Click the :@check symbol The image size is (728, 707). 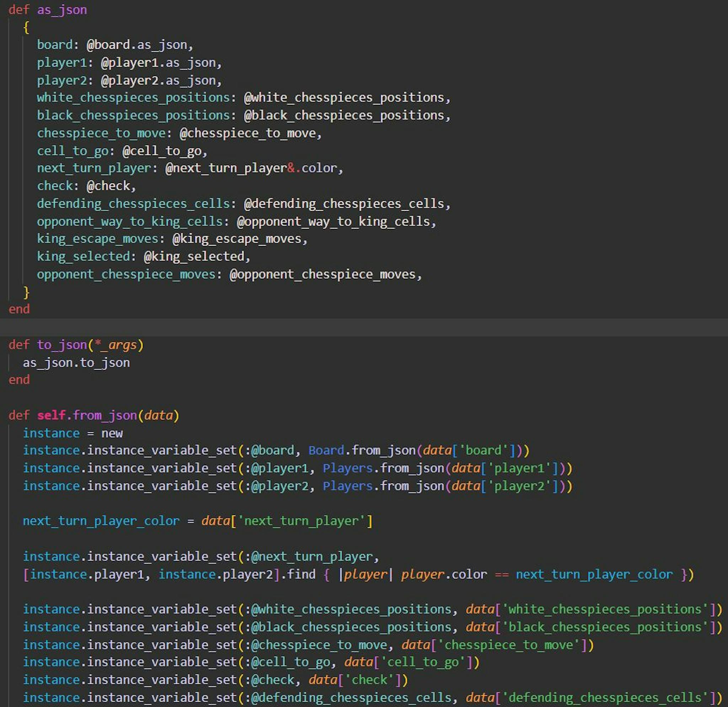coord(269,680)
